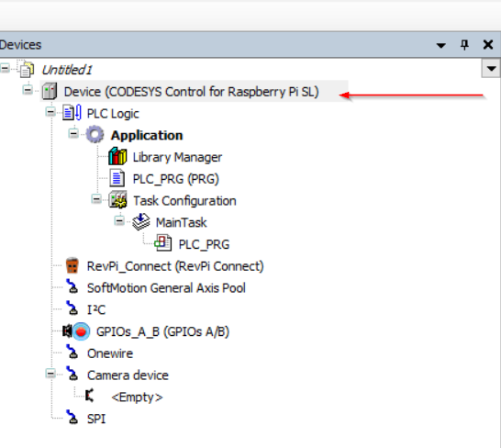Viewport: 501px width, 448px height.
Task: Select PLC_PRG call under MainTask
Action: (204, 244)
